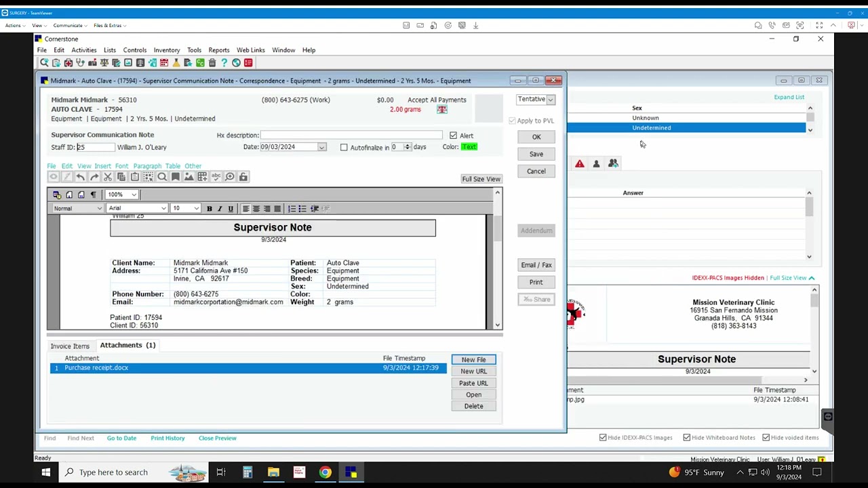Viewport: 868px width, 488px height.
Task: Open the Reports menu
Action: (219, 50)
